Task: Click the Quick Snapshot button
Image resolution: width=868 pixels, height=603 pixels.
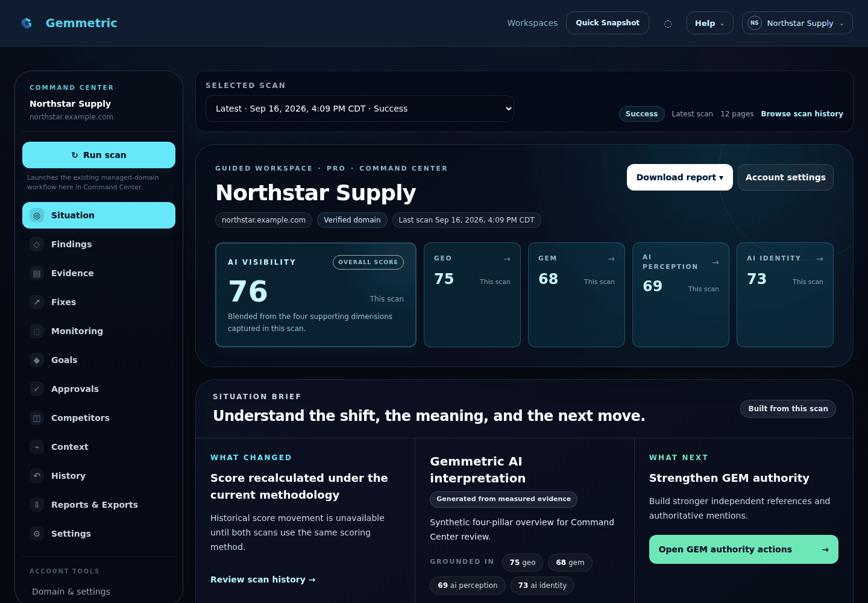Action: pos(608,23)
